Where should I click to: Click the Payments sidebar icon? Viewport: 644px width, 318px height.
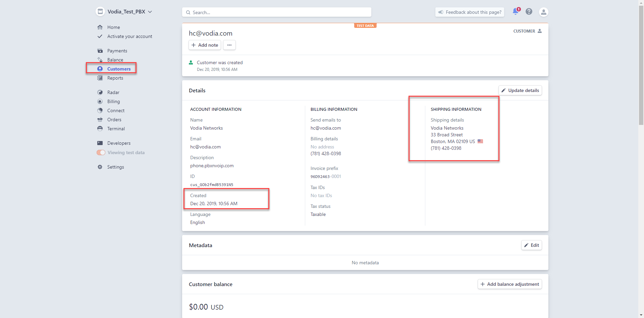(100, 51)
